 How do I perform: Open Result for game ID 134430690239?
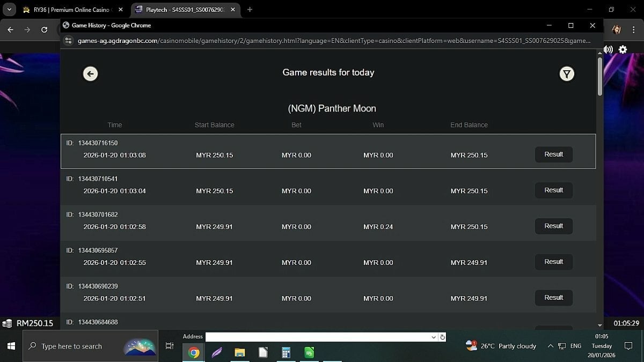tap(553, 298)
